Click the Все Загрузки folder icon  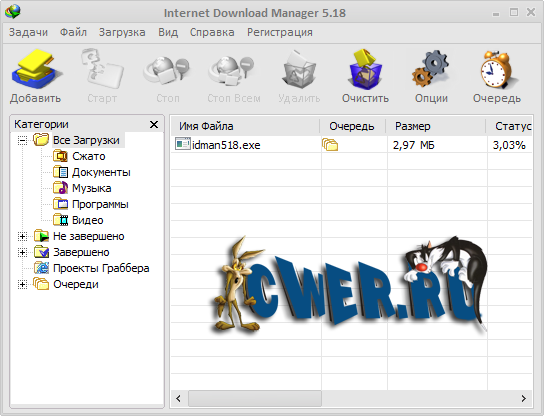click(x=41, y=140)
